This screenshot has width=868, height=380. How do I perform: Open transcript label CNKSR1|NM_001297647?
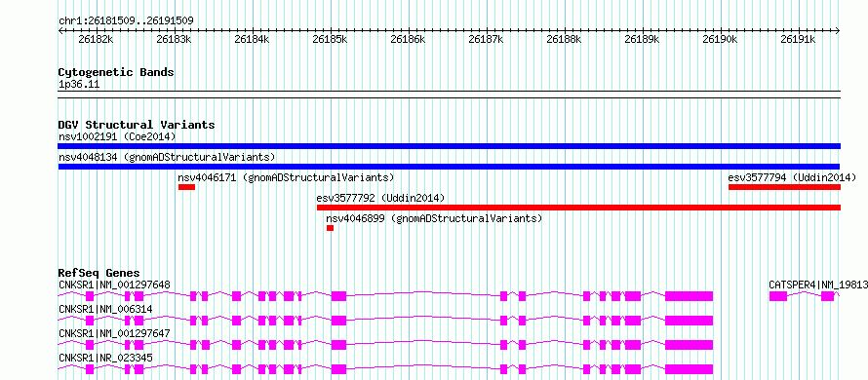pos(114,333)
